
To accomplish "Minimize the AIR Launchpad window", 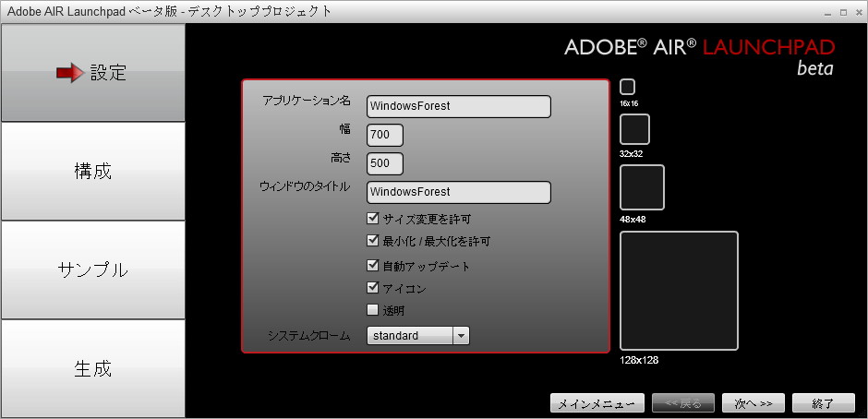I will 828,13.
